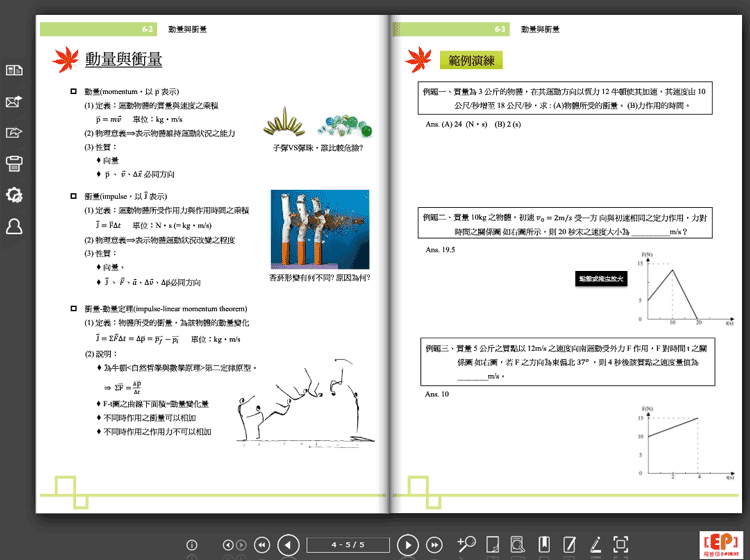This screenshot has width=750, height=560.
Task: Click the bullets and marbles image
Action: click(x=318, y=122)
